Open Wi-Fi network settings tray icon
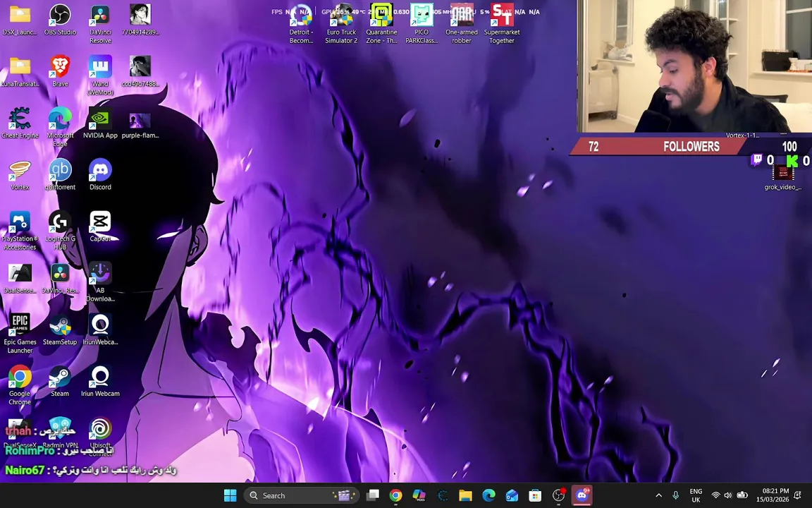 coord(715,495)
